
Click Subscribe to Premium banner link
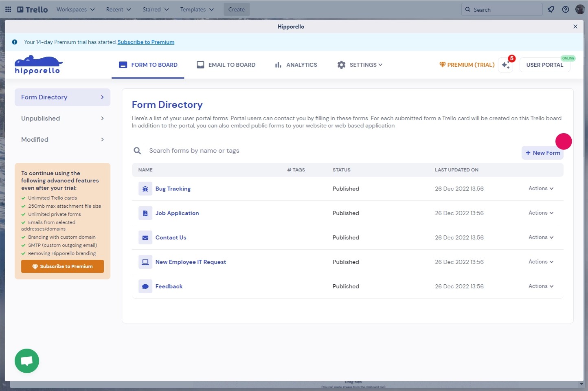[x=146, y=42]
